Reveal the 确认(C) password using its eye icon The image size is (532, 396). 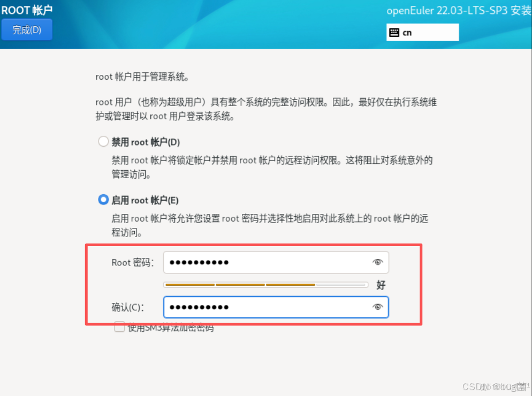pos(378,307)
